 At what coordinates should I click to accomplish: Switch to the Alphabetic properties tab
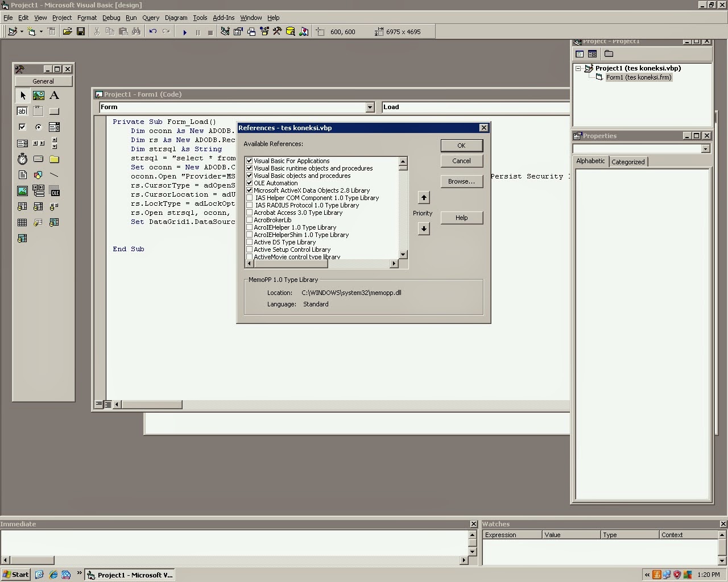pos(590,161)
